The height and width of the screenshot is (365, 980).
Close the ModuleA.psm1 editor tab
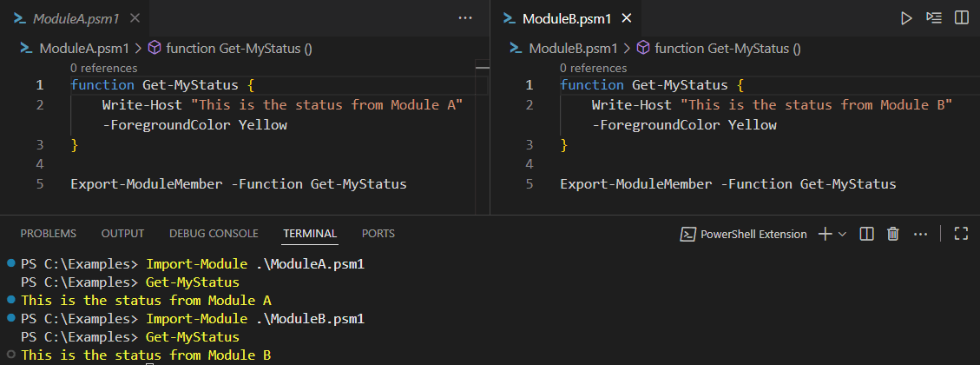(135, 18)
